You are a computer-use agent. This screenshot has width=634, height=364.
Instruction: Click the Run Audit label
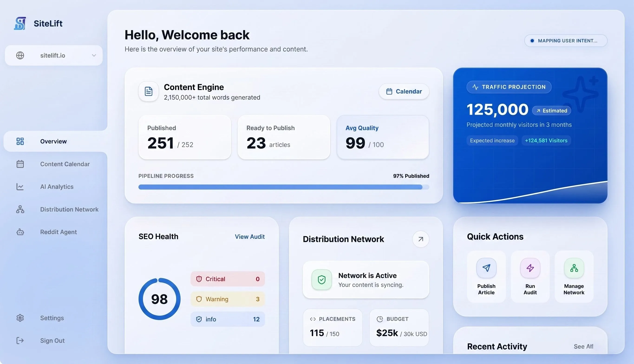coord(530,289)
